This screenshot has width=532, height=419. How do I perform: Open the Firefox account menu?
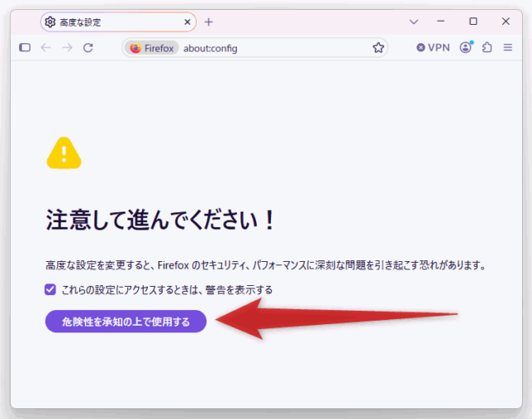click(x=466, y=48)
